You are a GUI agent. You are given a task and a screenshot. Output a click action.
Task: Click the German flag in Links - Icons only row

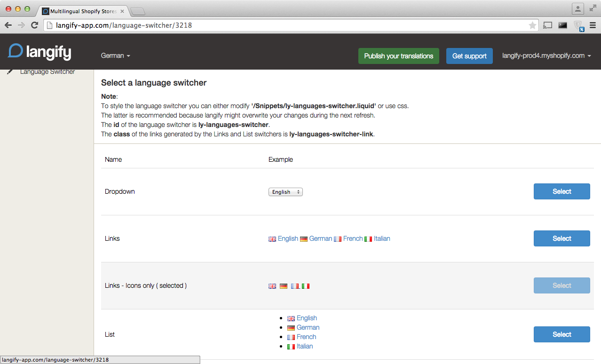[283, 285]
